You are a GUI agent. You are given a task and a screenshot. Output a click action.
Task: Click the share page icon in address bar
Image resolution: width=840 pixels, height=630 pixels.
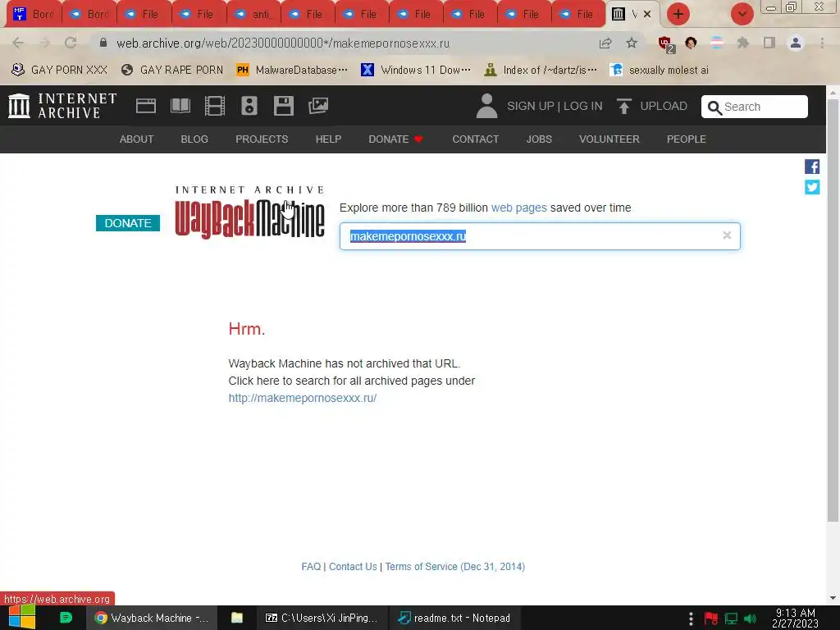coord(605,43)
